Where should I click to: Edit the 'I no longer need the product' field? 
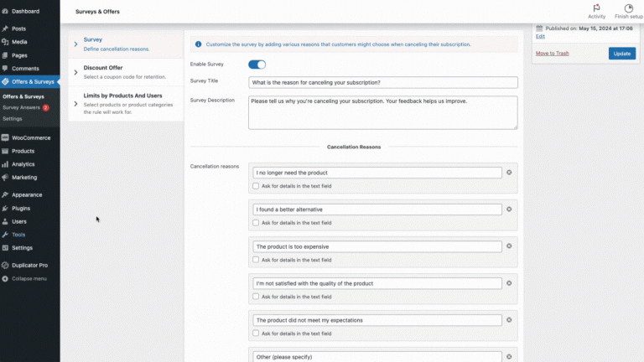[377, 173]
